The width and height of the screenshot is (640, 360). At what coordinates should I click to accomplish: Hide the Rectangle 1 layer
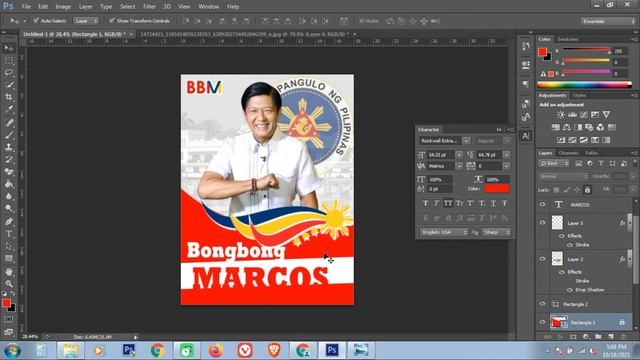pos(542,322)
